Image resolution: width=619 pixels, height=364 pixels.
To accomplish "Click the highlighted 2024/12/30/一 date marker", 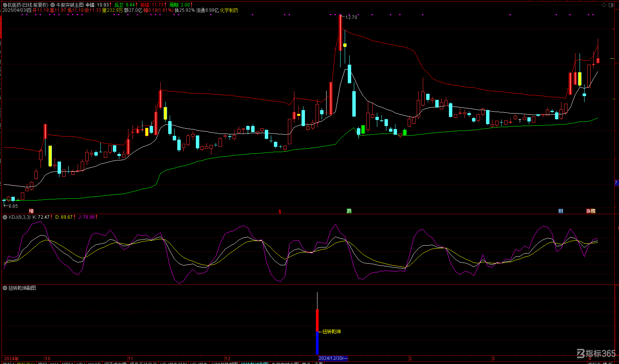I will click(x=333, y=358).
